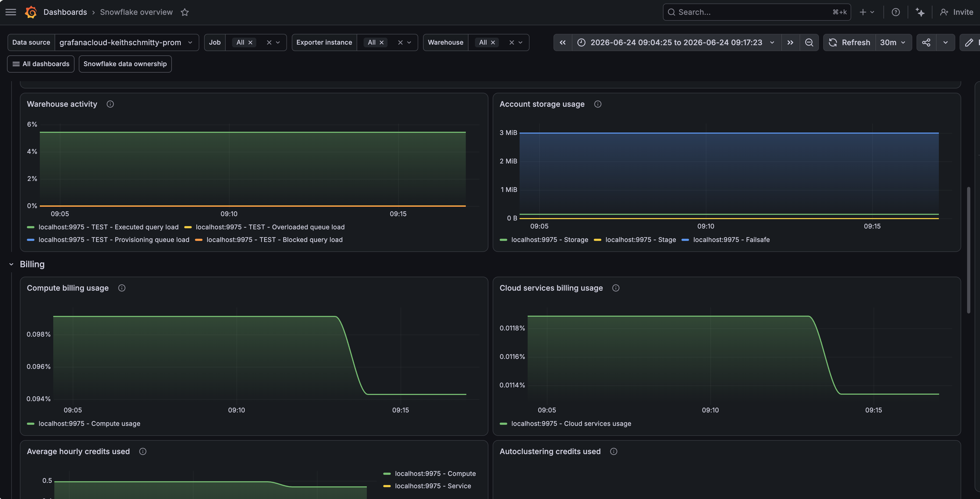Toggle Stage legend series
The image size is (980, 499).
[641, 240]
